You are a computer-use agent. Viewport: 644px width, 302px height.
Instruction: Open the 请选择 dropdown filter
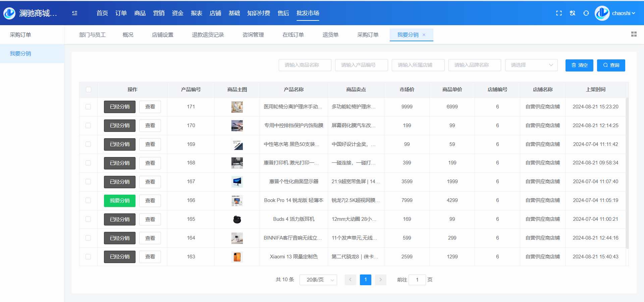click(531, 65)
